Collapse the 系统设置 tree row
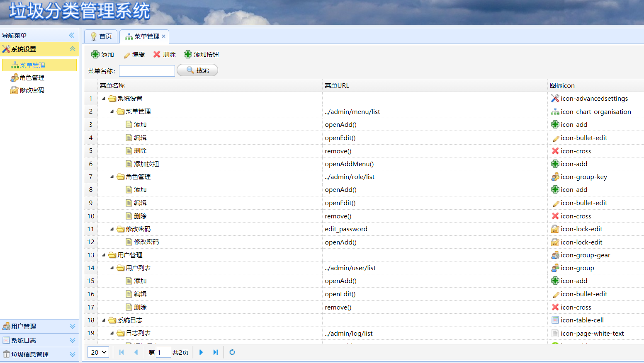The height and width of the screenshot is (363, 644). (104, 99)
